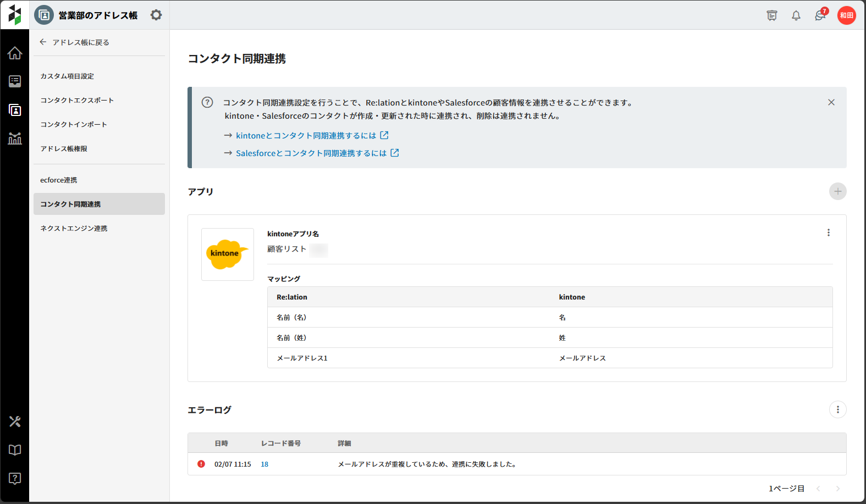Click the help question mark sidebar icon

15,478
